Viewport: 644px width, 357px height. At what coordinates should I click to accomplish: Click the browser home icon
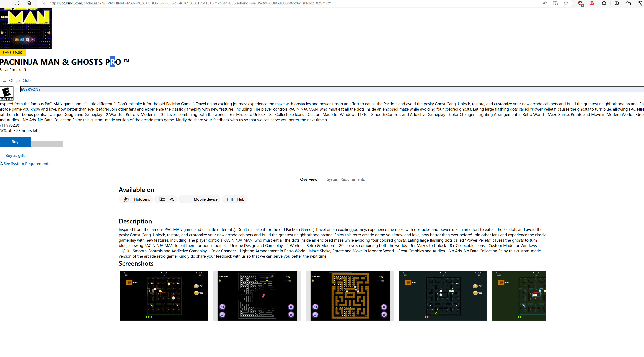(29, 3)
